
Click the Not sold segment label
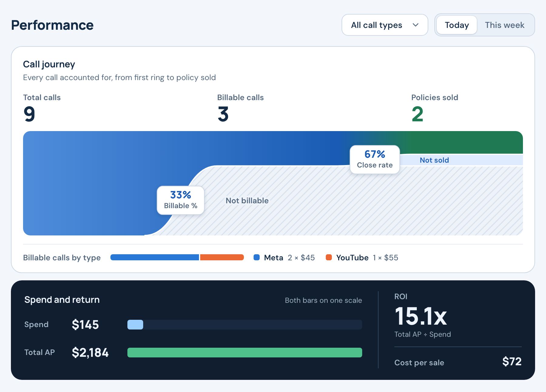pyautogui.click(x=434, y=160)
